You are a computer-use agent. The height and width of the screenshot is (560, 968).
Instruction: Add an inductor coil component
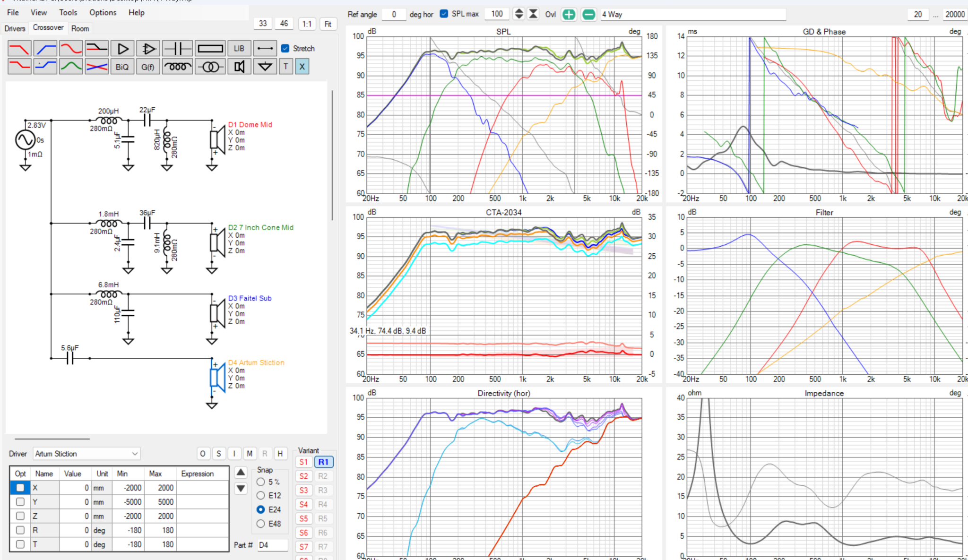(x=177, y=67)
